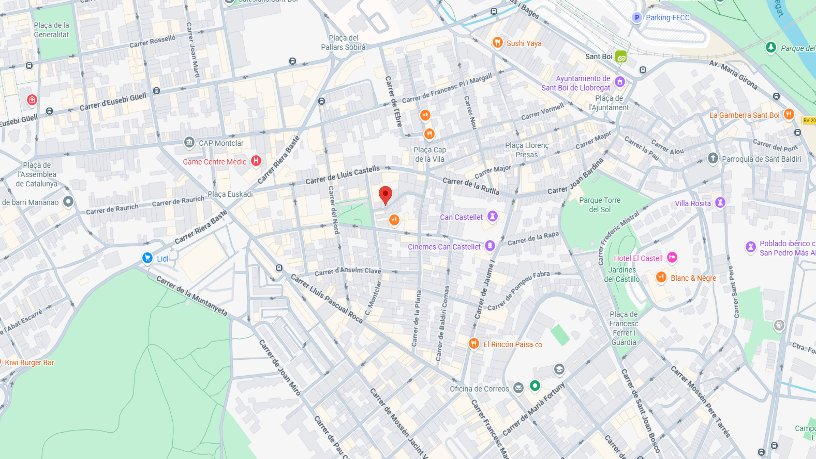
Task: Click the Carrer de la Muntanyeta label
Action: pos(192,296)
